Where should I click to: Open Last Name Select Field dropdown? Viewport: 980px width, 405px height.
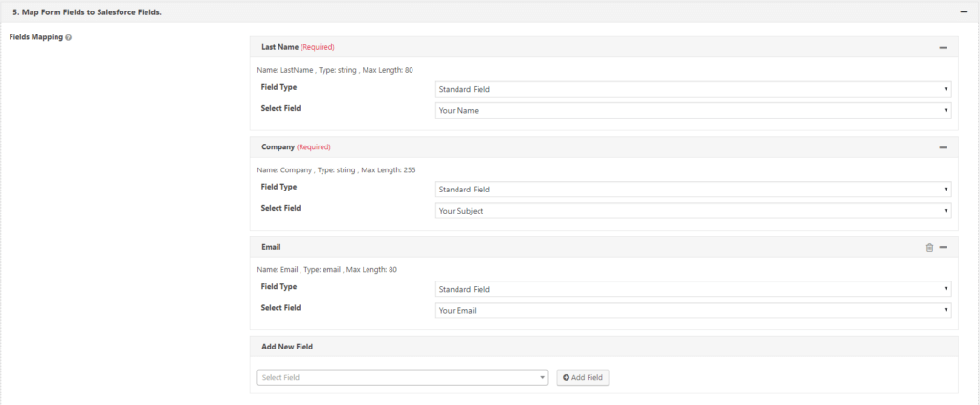click(x=693, y=111)
